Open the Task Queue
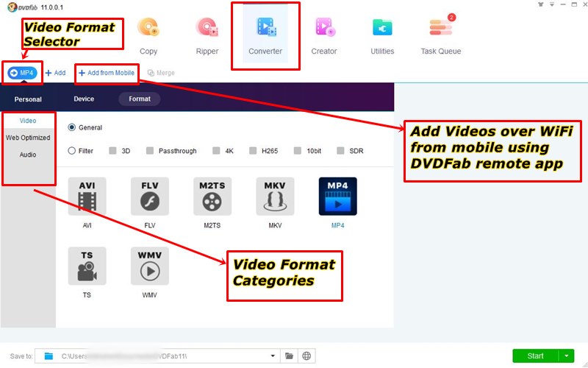 [x=441, y=36]
